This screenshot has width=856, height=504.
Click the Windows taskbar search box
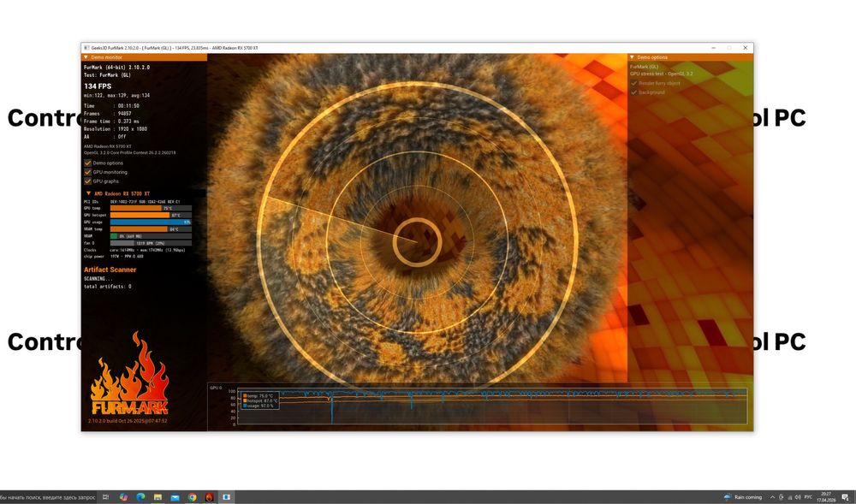point(48,497)
